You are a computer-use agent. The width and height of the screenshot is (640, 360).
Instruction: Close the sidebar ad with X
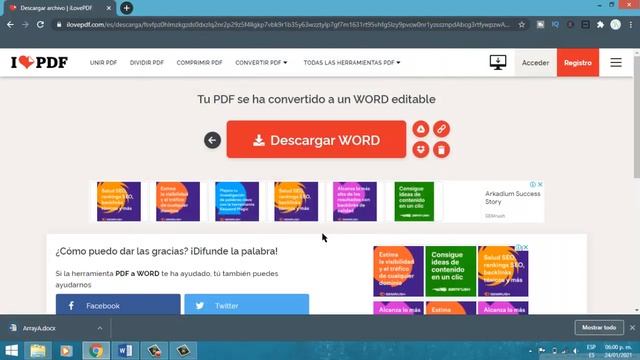(x=526, y=247)
